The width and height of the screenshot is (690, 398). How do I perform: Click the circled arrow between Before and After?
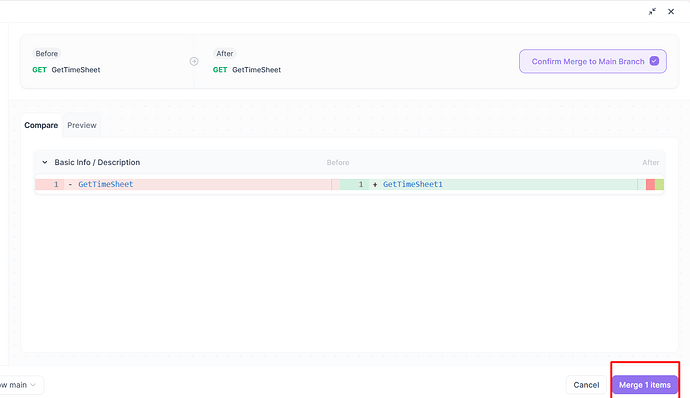194,61
